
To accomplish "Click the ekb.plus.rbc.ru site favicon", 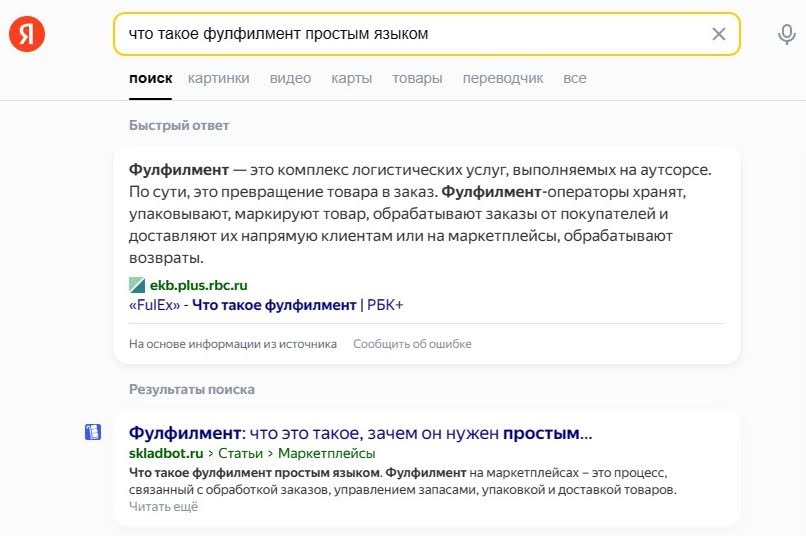I will tap(137, 285).
